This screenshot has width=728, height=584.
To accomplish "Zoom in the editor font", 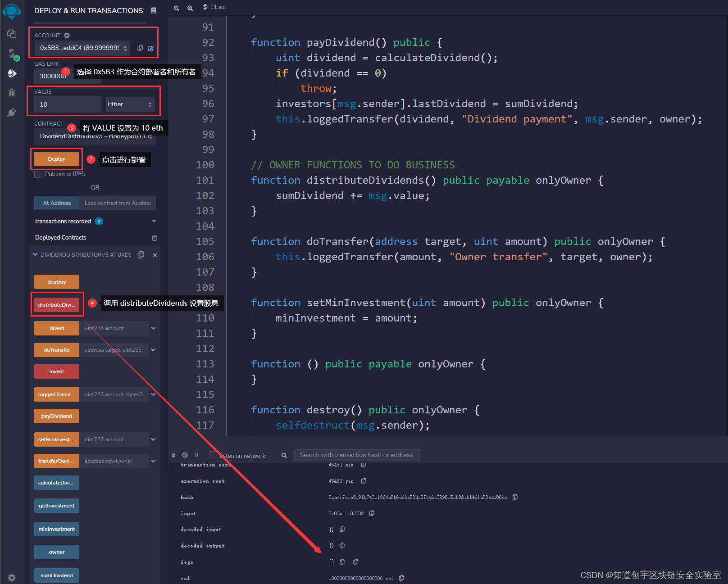I will point(190,8).
